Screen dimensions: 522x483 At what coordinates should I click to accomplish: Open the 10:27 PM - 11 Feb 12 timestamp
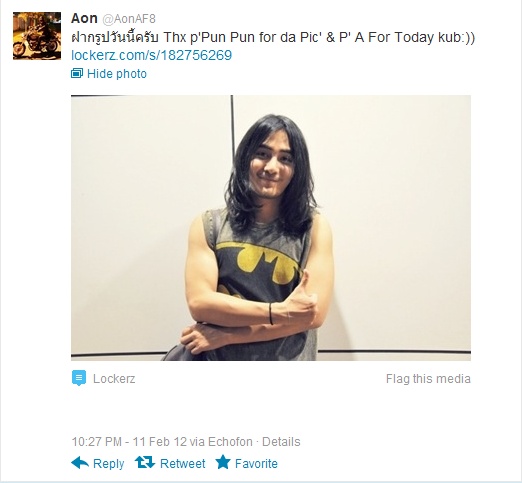(129, 442)
